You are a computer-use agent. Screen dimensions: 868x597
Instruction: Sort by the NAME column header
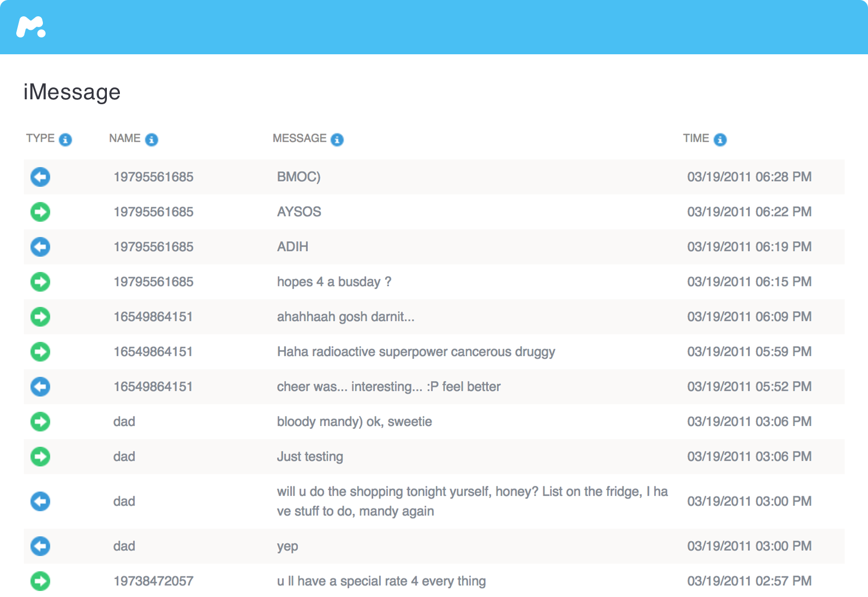[x=125, y=138]
